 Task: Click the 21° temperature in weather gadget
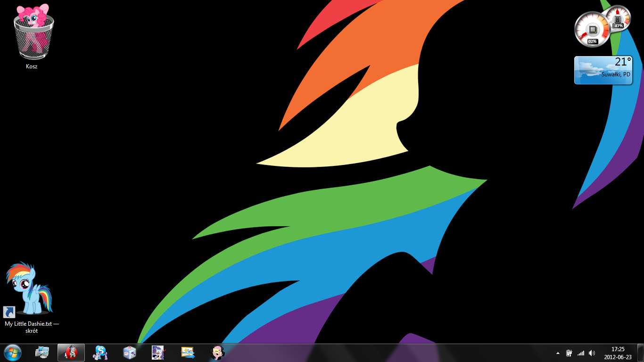pos(622,62)
